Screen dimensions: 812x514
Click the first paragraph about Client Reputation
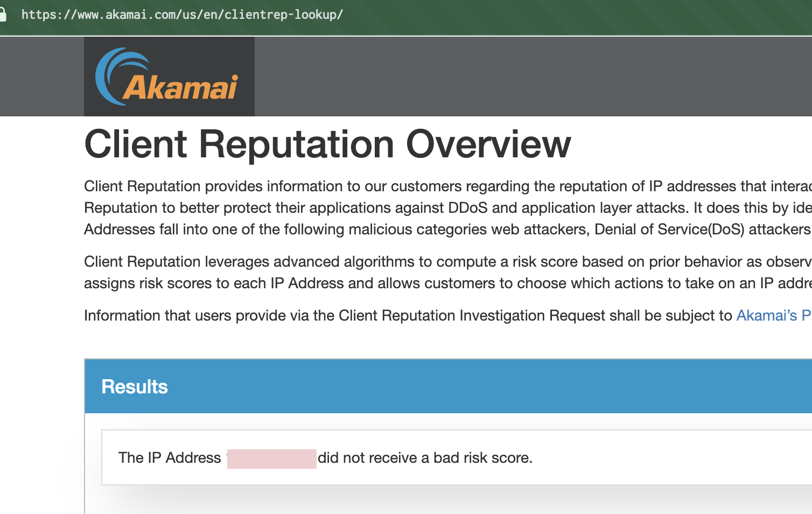point(377,207)
